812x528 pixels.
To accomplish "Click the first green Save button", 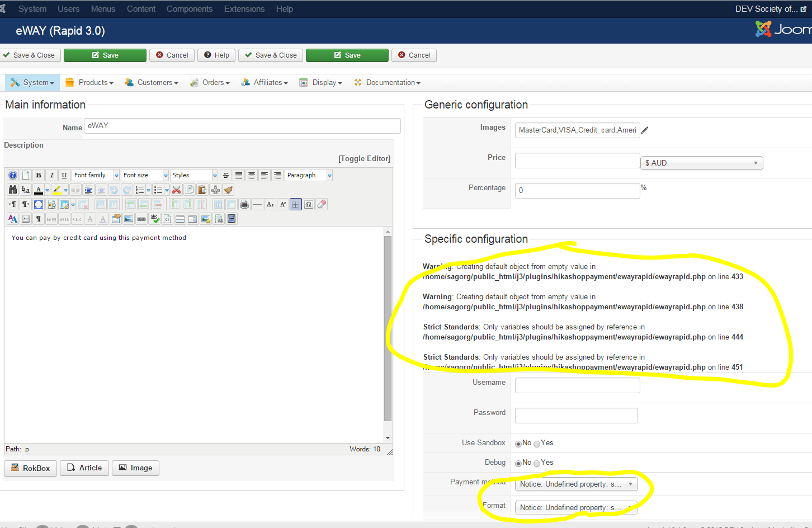I will point(105,55).
